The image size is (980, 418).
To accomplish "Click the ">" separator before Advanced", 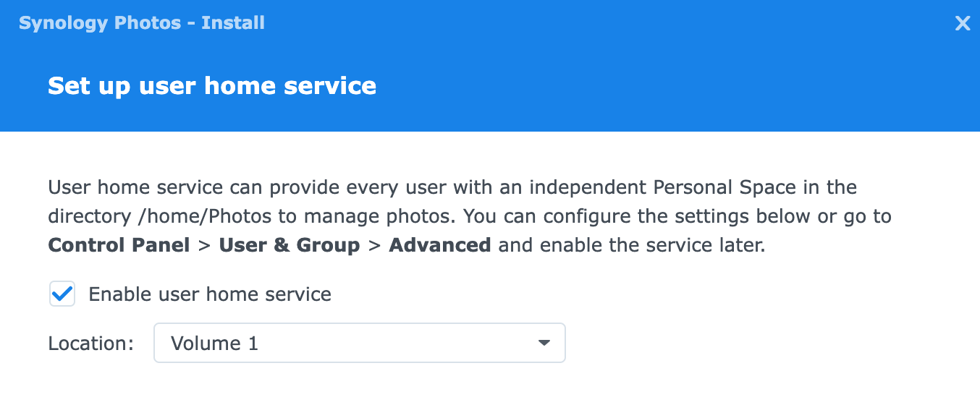I will click(x=374, y=245).
